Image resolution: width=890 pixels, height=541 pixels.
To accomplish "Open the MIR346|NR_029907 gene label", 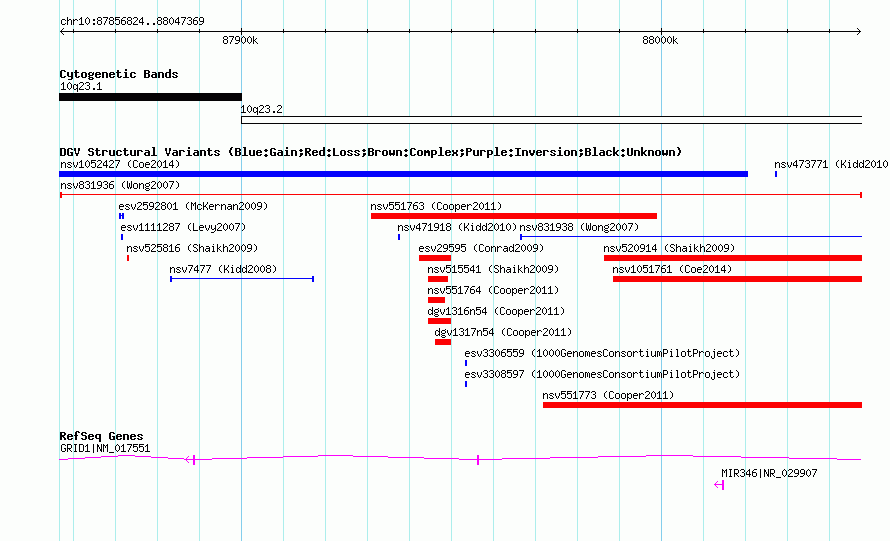I will (769, 473).
